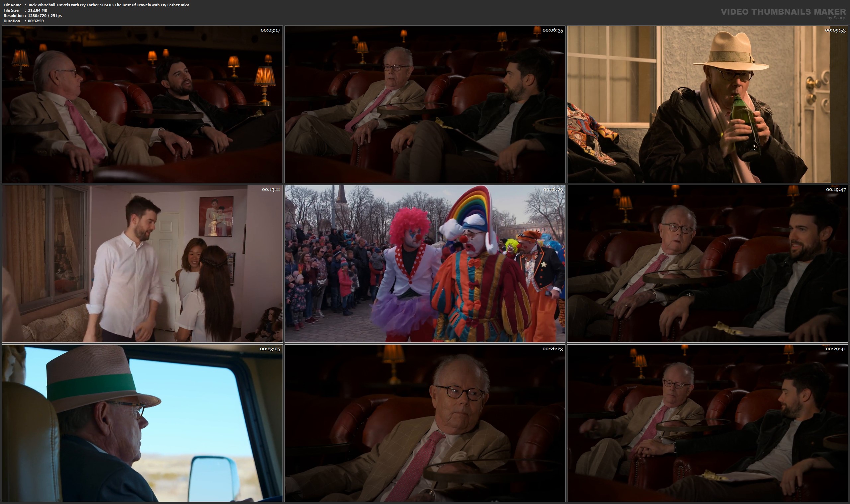Select the truck window frame at 00:23:05
The image size is (850, 504).
click(142, 423)
